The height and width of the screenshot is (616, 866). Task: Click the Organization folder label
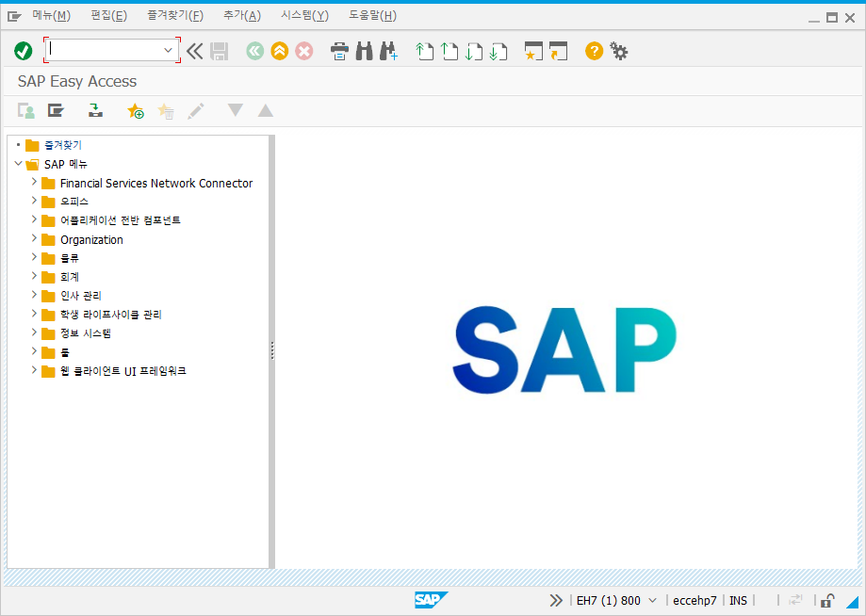pyautogui.click(x=91, y=239)
